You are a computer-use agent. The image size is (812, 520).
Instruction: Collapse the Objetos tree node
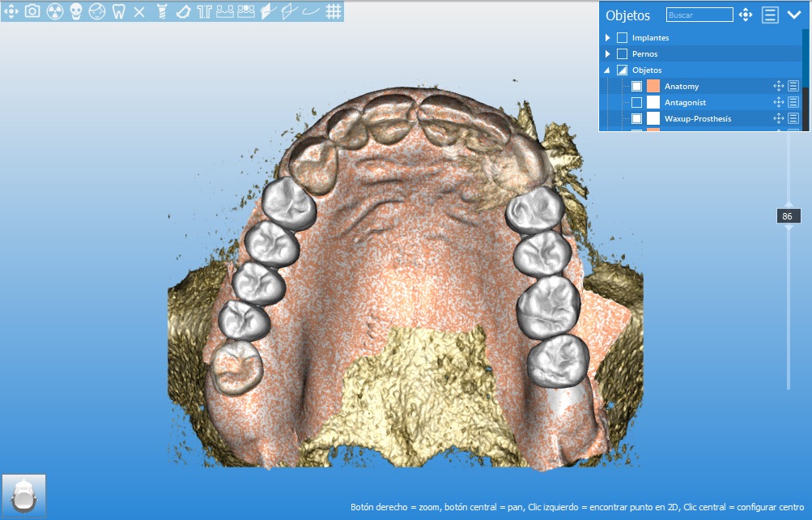(607, 70)
